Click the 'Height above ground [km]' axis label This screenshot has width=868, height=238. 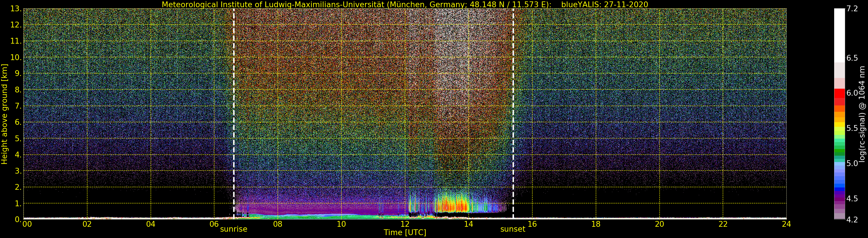pyautogui.click(x=4, y=114)
